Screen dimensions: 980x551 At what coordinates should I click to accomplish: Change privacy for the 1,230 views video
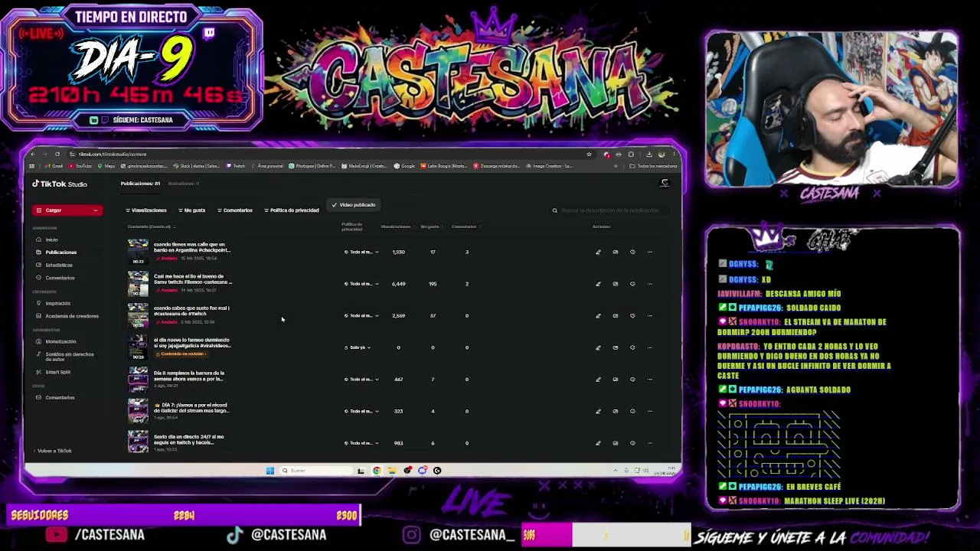pyautogui.click(x=361, y=252)
